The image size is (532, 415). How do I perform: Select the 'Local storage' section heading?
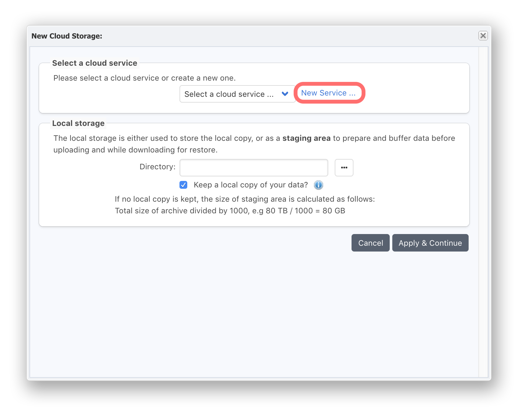tap(78, 123)
